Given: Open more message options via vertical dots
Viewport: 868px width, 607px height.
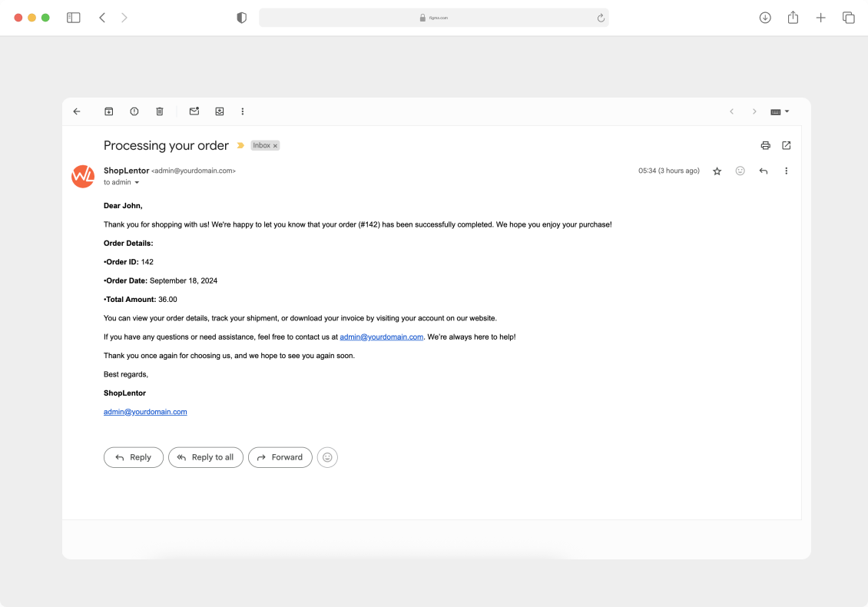Looking at the screenshot, I should pos(786,171).
